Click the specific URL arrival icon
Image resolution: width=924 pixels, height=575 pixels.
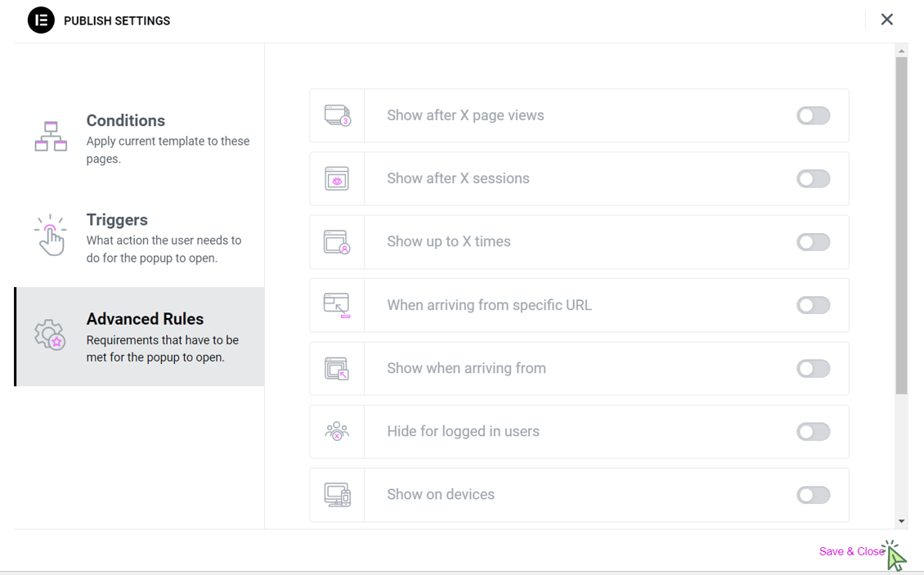coord(337,305)
